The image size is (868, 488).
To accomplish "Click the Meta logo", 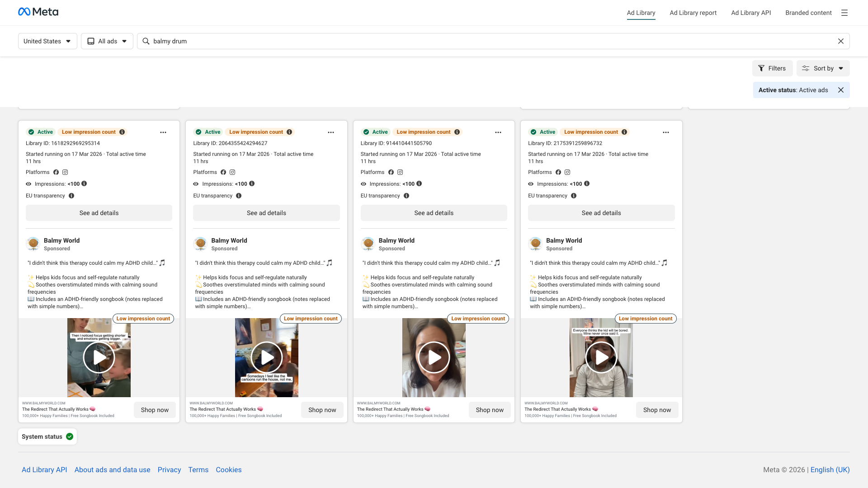I will coord(38,12).
